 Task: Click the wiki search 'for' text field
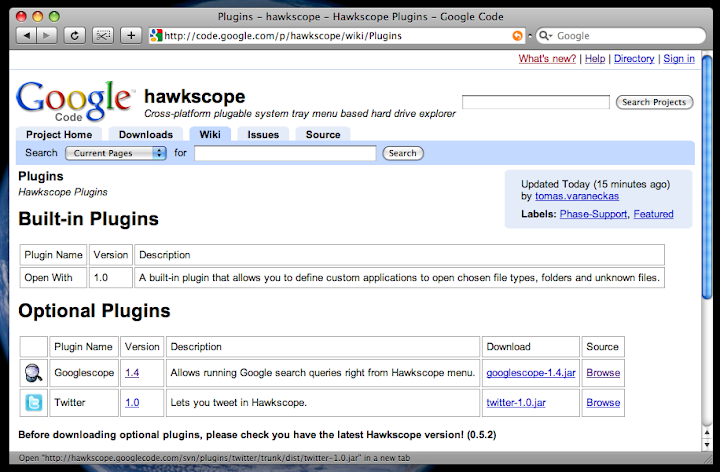pos(285,153)
